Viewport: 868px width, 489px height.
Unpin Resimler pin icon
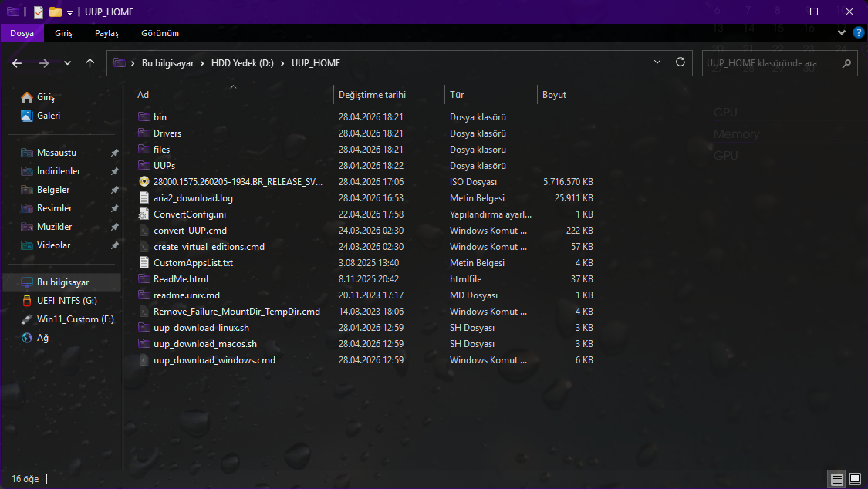pos(114,208)
